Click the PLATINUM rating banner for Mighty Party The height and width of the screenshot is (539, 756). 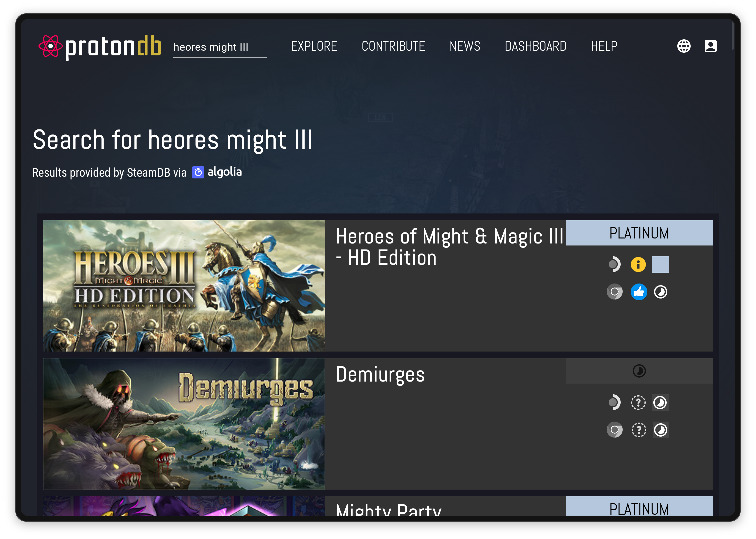[639, 506]
